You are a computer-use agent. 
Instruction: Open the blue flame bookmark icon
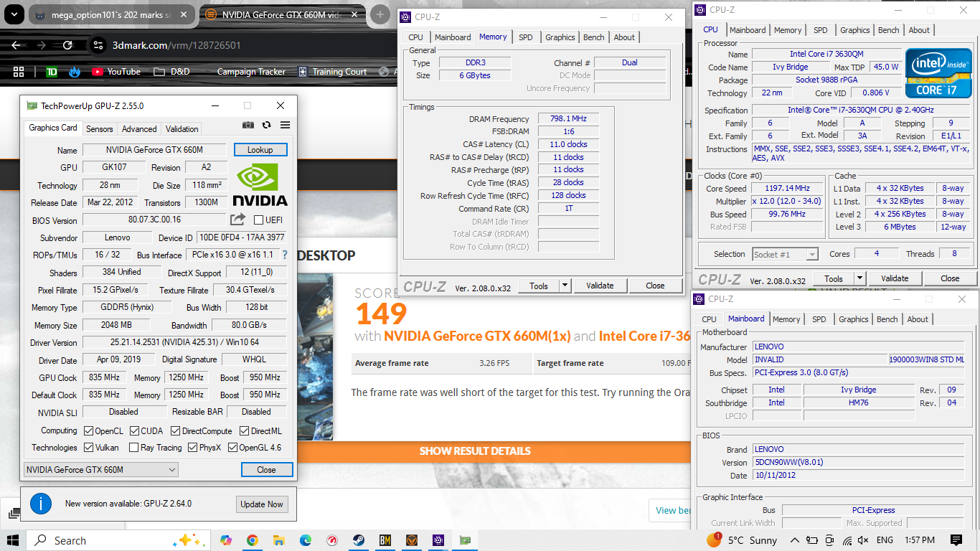click(75, 72)
